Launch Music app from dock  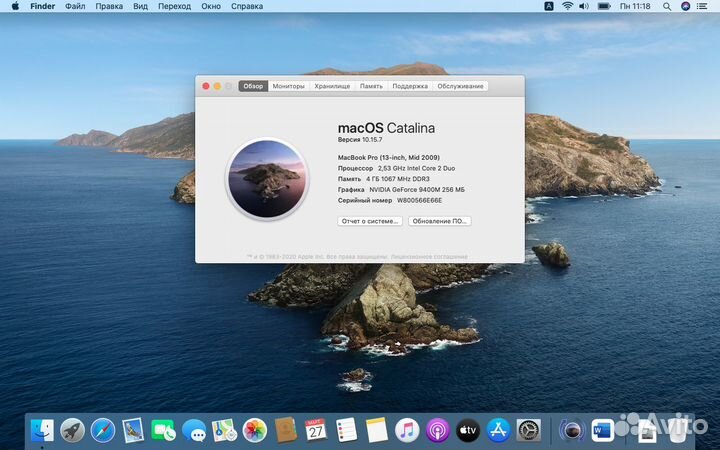pos(407,431)
